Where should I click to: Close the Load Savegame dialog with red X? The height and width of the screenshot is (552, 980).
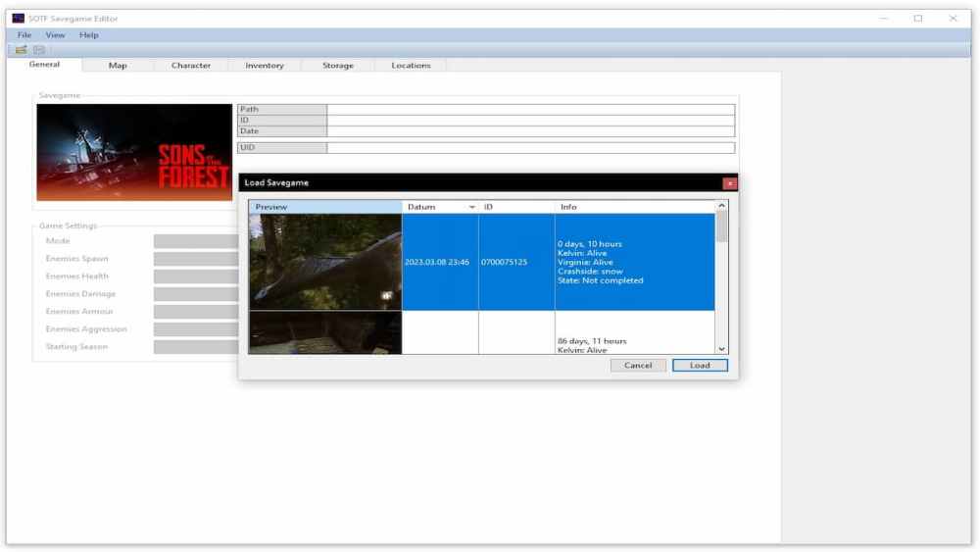(729, 183)
